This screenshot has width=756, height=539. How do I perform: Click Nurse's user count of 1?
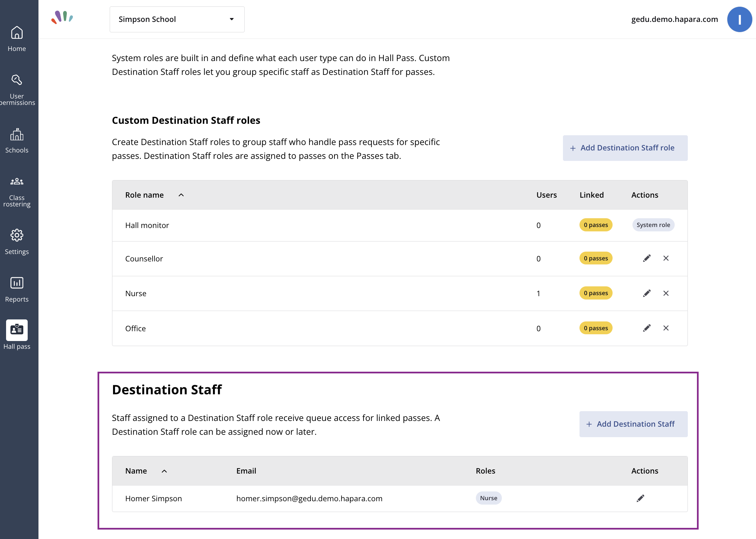tap(538, 293)
